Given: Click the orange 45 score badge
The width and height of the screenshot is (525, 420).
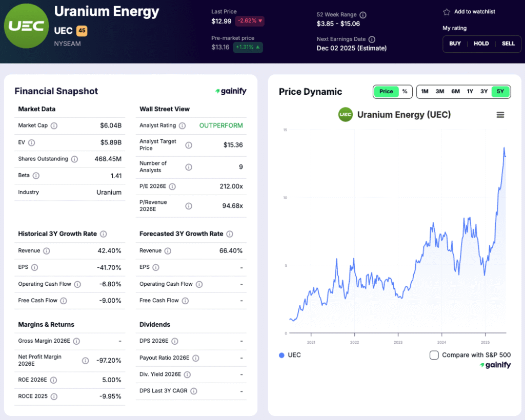Looking at the screenshot, I should (82, 31).
